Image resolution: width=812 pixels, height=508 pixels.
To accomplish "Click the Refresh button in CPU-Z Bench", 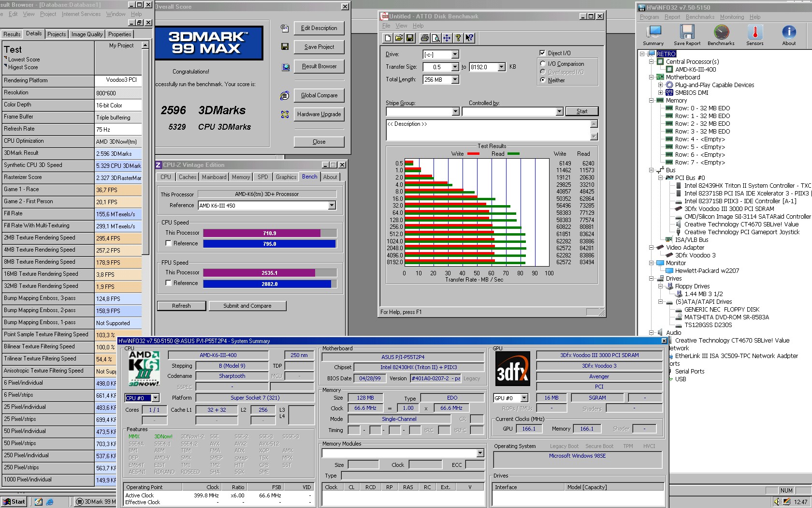I will 181,306.
